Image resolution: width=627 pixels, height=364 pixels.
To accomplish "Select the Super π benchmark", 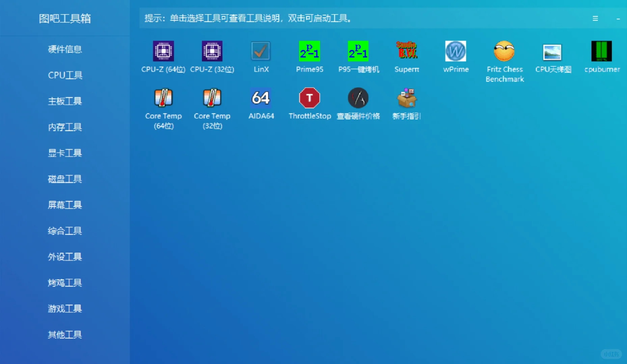I will click(x=406, y=51).
